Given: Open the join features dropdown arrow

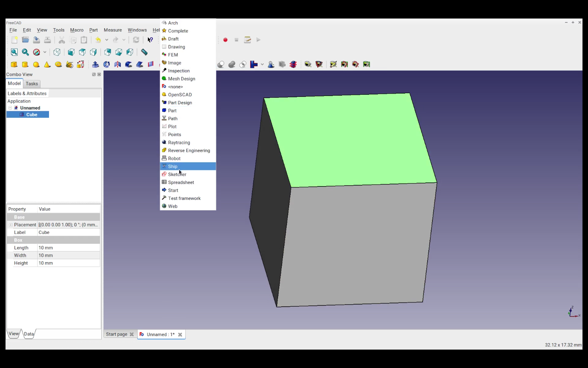Looking at the screenshot, I should pyautogui.click(x=262, y=65).
